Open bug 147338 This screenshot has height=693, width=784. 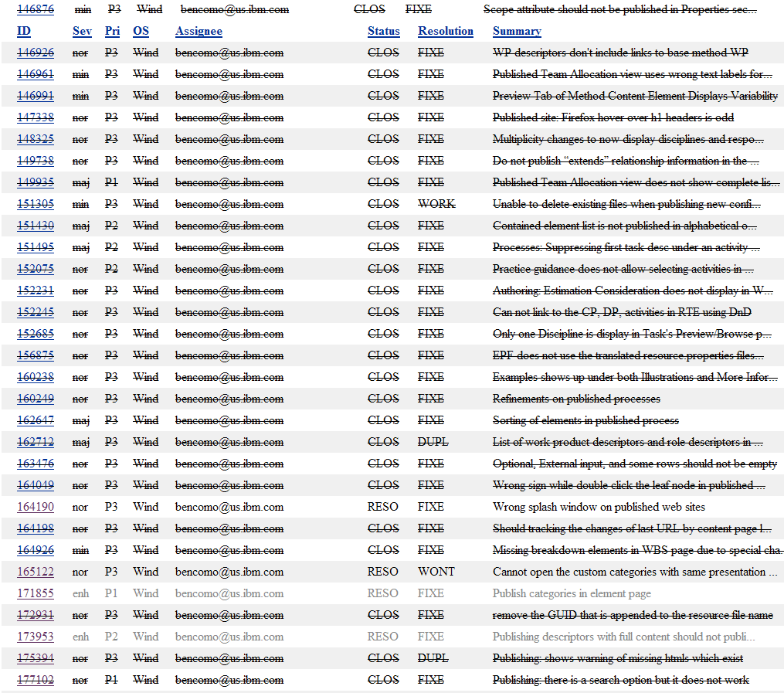pos(36,117)
